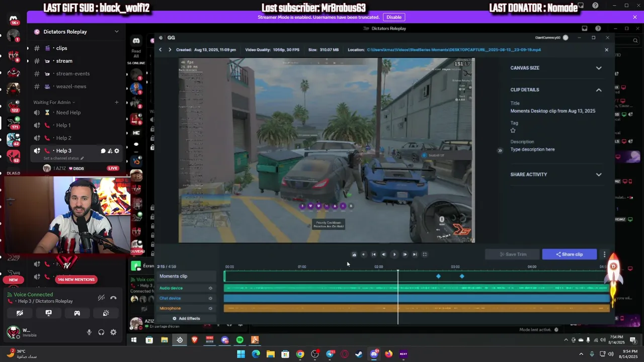This screenshot has width=644, height=362.
Task: Disconnect from voice call
Action: 113,298
